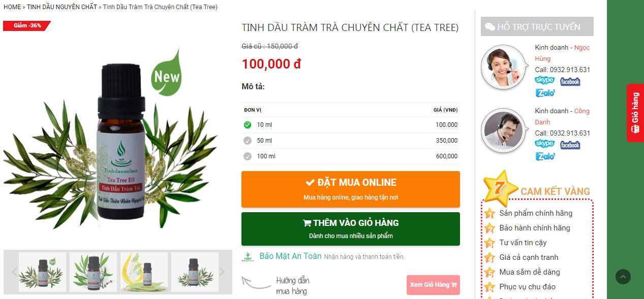Screen dimensions: 644x299
Task: Show next product thumbnails with right arrow
Action: pos(222,272)
